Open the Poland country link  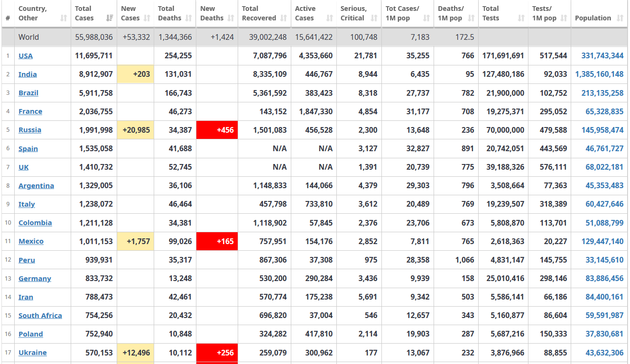click(31, 334)
